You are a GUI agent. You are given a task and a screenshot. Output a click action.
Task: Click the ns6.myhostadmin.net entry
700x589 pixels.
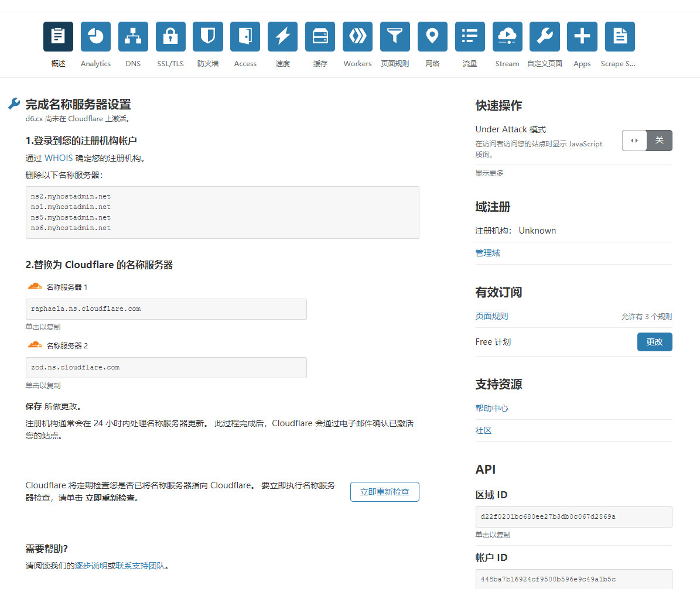[x=70, y=228]
